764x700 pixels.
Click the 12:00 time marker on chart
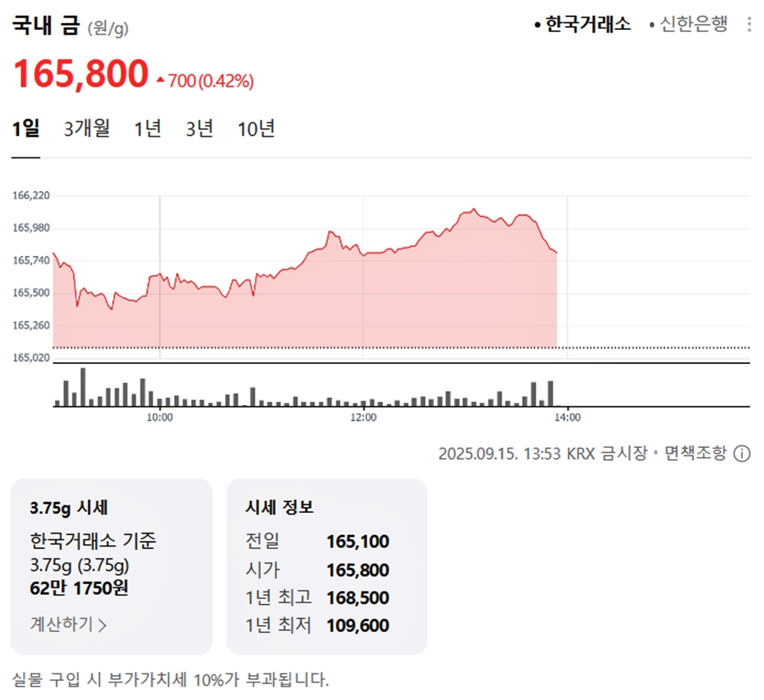(x=363, y=417)
